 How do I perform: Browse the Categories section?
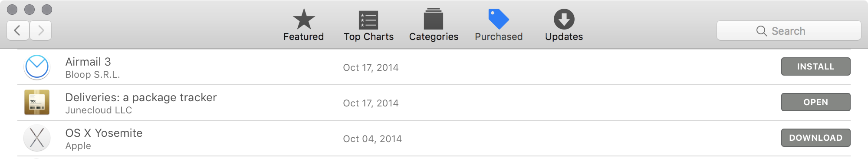tap(434, 25)
